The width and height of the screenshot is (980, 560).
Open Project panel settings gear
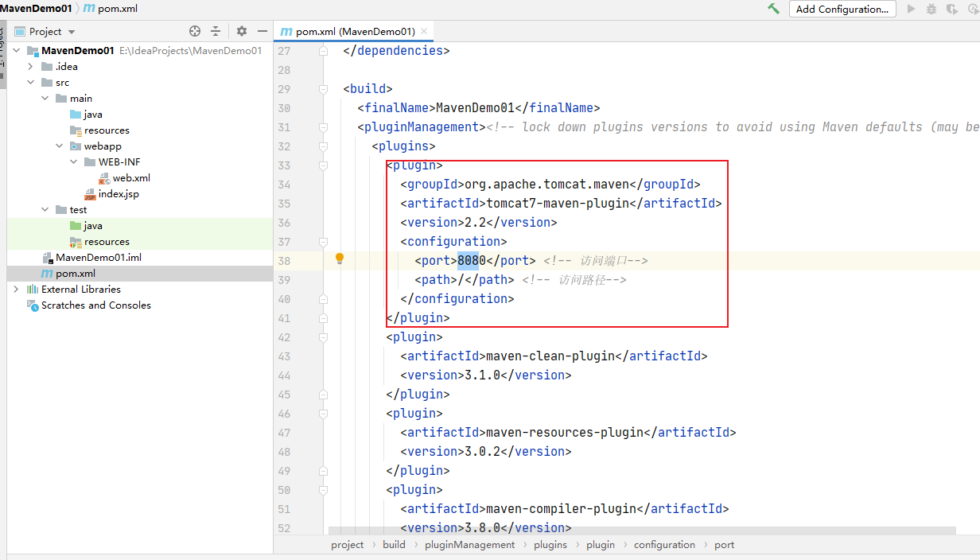pyautogui.click(x=242, y=31)
